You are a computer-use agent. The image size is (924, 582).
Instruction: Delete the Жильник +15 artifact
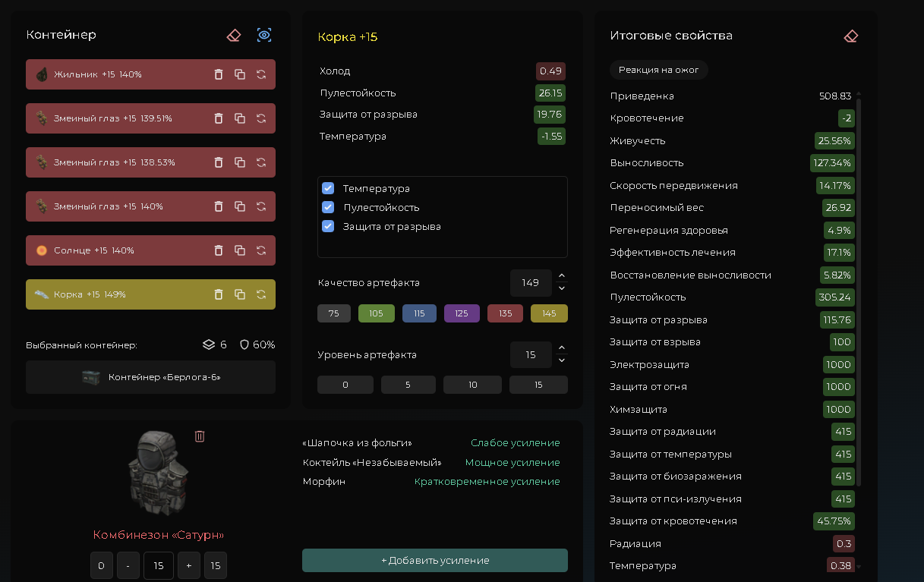point(219,74)
